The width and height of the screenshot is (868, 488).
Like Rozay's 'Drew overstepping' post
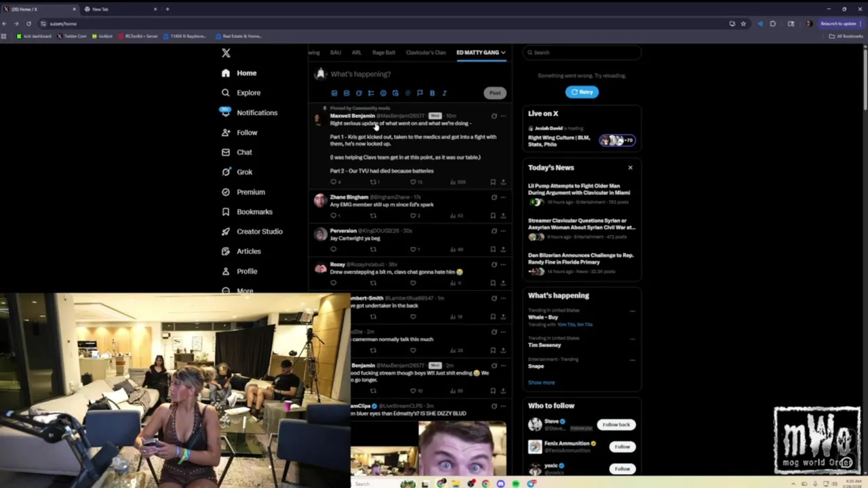point(413,283)
